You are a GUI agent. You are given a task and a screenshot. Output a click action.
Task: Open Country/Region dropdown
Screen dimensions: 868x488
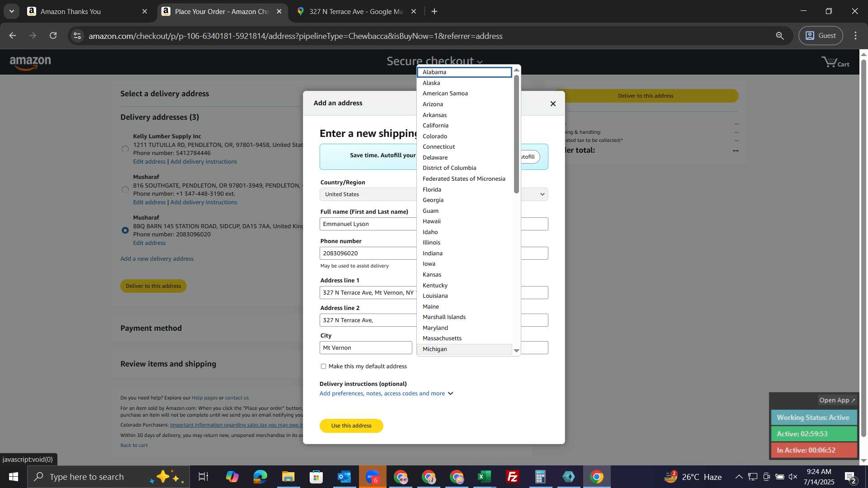coord(434,194)
